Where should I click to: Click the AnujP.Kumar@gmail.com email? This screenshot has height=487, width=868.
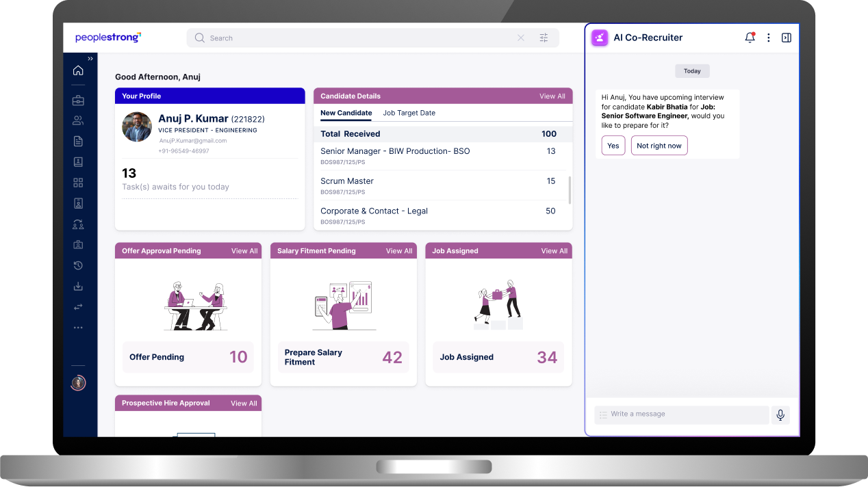193,141
